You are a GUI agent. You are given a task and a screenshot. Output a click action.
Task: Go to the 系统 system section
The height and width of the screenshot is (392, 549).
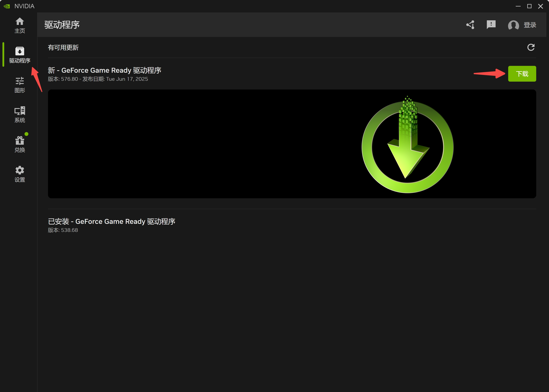[x=20, y=115]
